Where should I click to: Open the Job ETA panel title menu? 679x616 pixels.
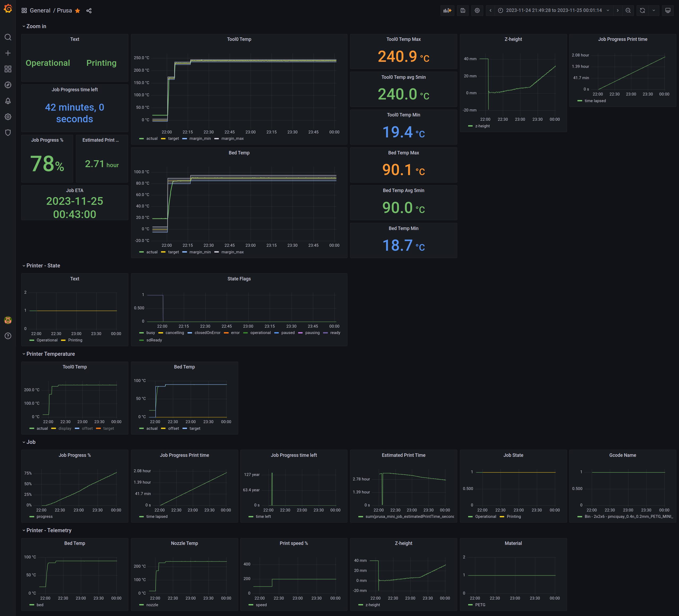click(x=75, y=191)
